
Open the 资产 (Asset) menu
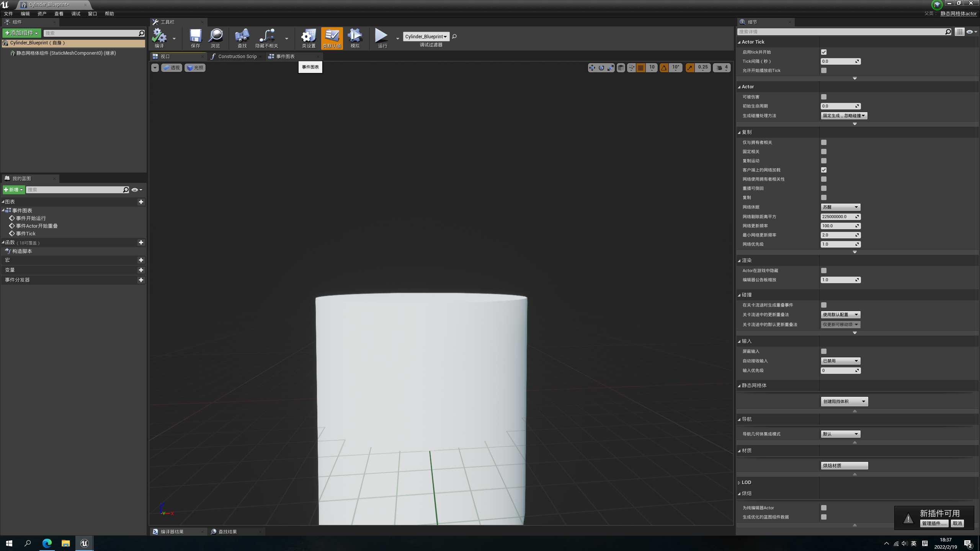tap(42, 14)
